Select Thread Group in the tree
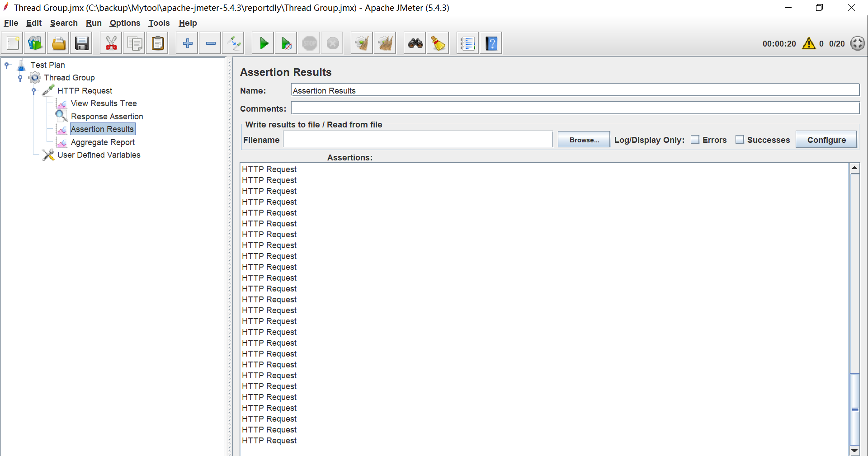 69,78
